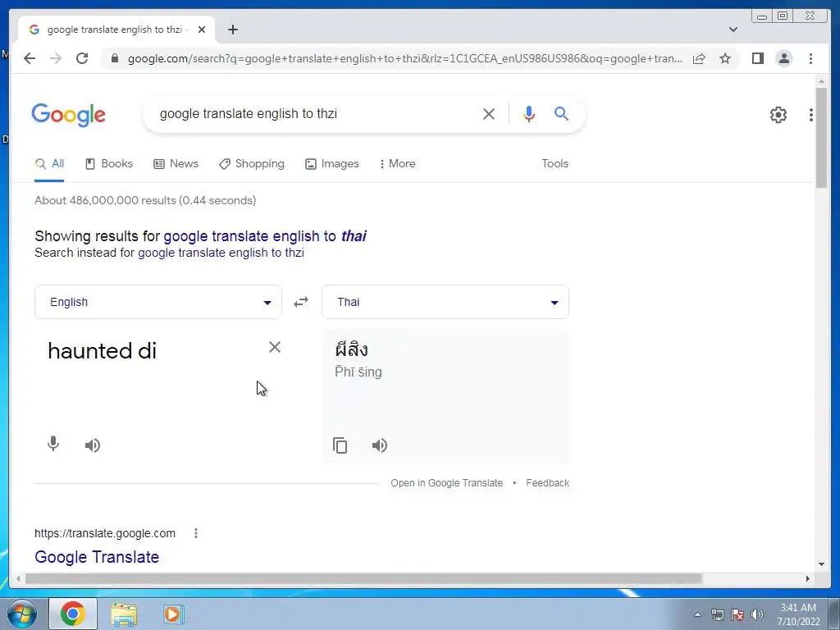Open options dots next to translate.google.com
The image size is (840, 630).
click(196, 533)
